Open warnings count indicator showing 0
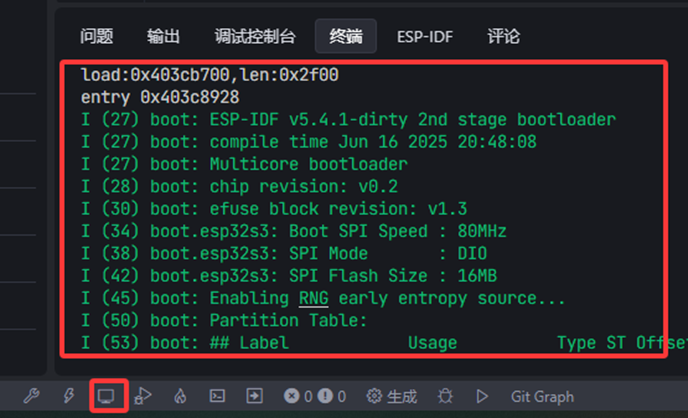Image resolution: width=688 pixels, height=418 pixels. point(332,397)
